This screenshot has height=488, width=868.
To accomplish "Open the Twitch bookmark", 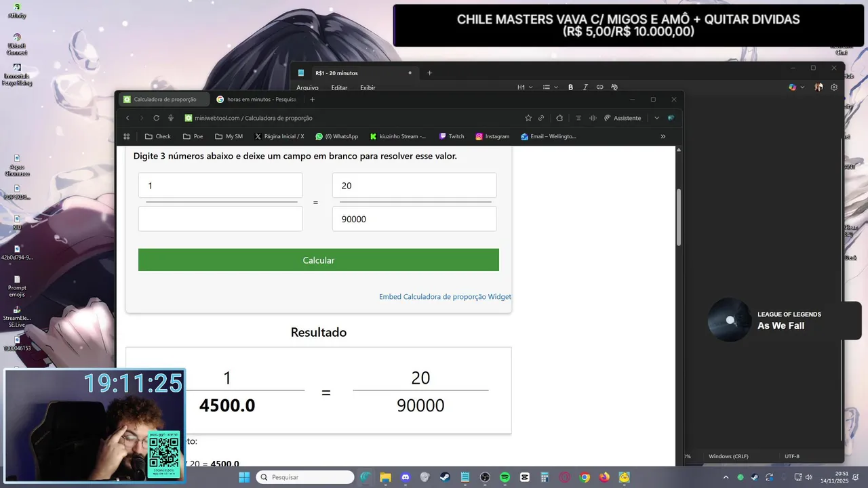I will [452, 136].
